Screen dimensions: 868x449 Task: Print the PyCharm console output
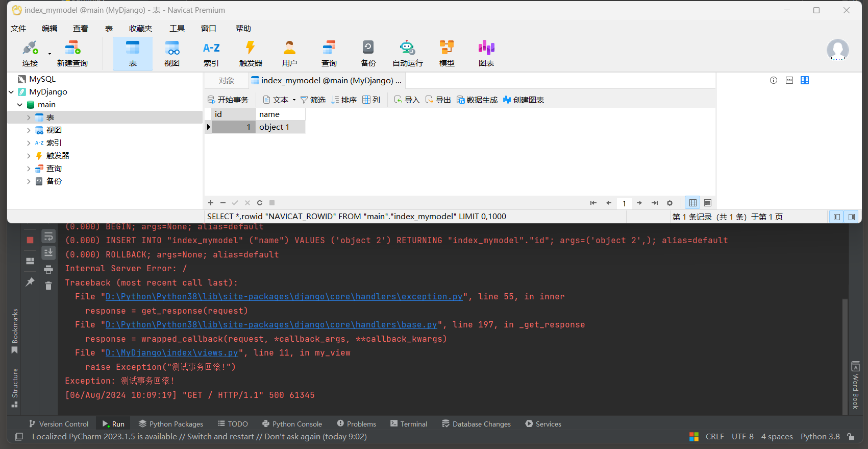coord(48,269)
